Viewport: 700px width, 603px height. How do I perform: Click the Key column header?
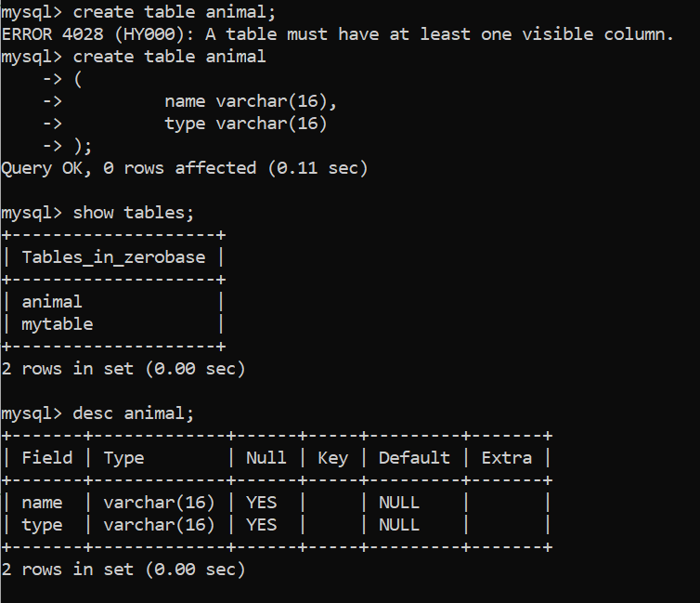[x=332, y=458]
